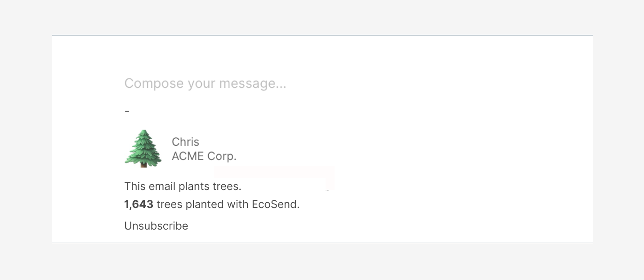Click the signature separator dash
The width and height of the screenshot is (644, 280).
[127, 111]
